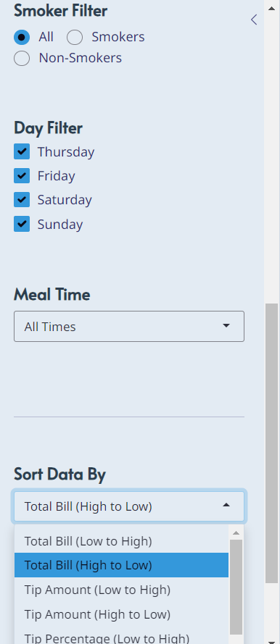Select the Non-Smokers radio option

click(x=22, y=59)
